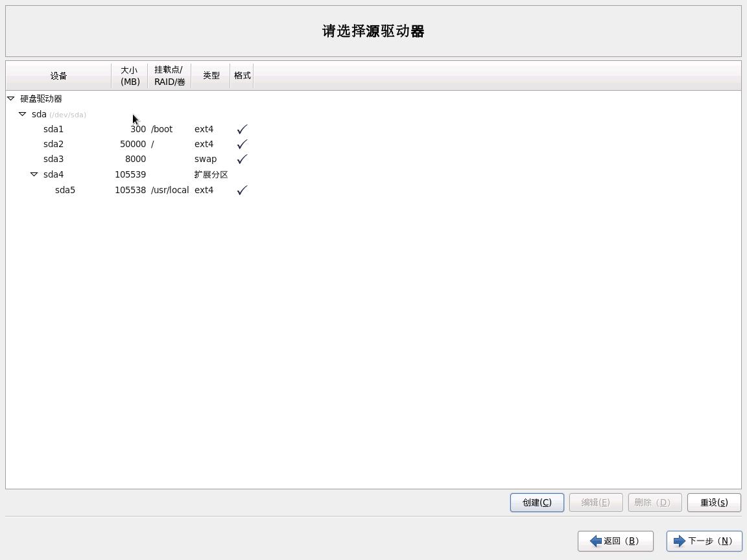Toggle format checkmark for sda5 partition
Image resolution: width=747 pixels, height=560 pixels.
click(241, 190)
